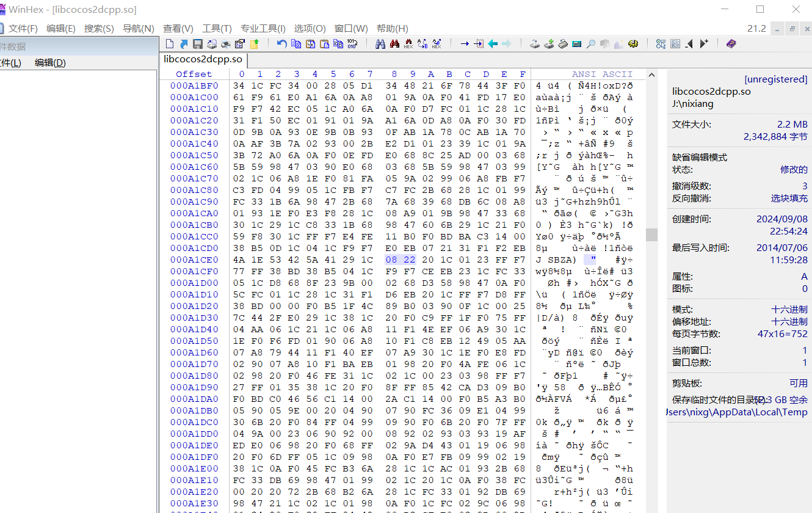Toggle 偏移地址 value 十六进制 in info panel
Viewport: 812px width, 513px height.
(789, 322)
